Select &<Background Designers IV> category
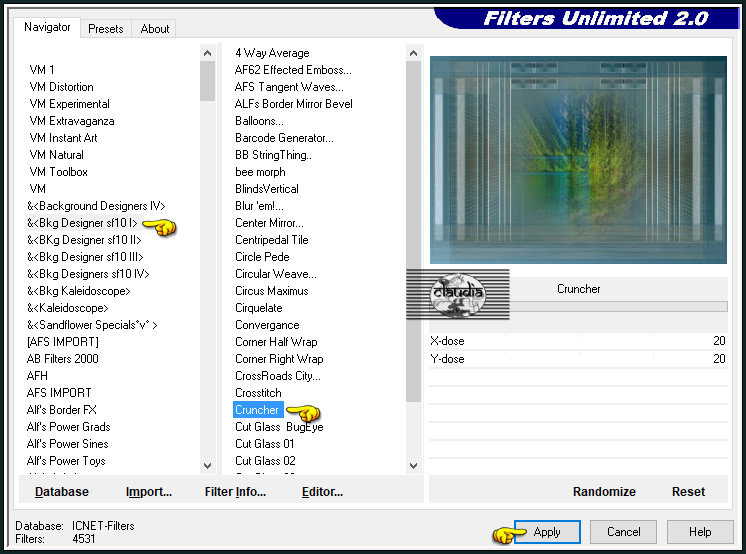The image size is (746, 554). tap(96, 206)
